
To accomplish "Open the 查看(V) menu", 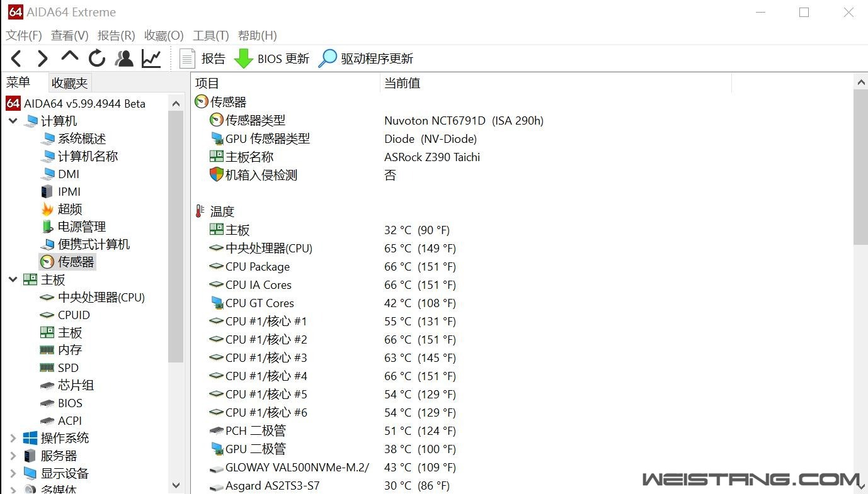I will [70, 35].
